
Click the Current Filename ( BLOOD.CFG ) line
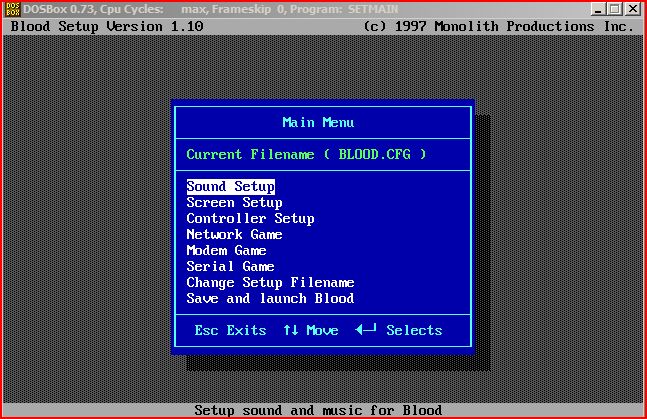click(306, 154)
